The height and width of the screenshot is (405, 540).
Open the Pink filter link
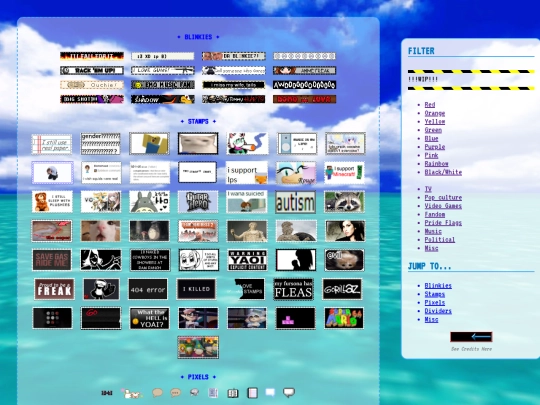tap(431, 155)
